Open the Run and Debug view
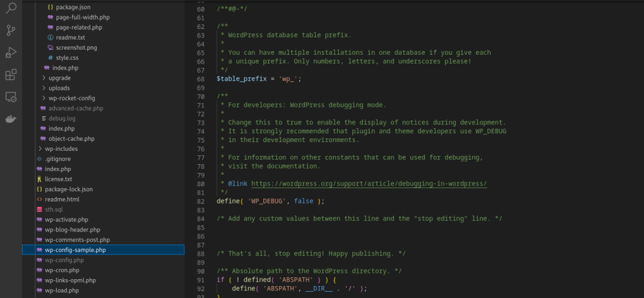644x298 pixels. pos(11,53)
